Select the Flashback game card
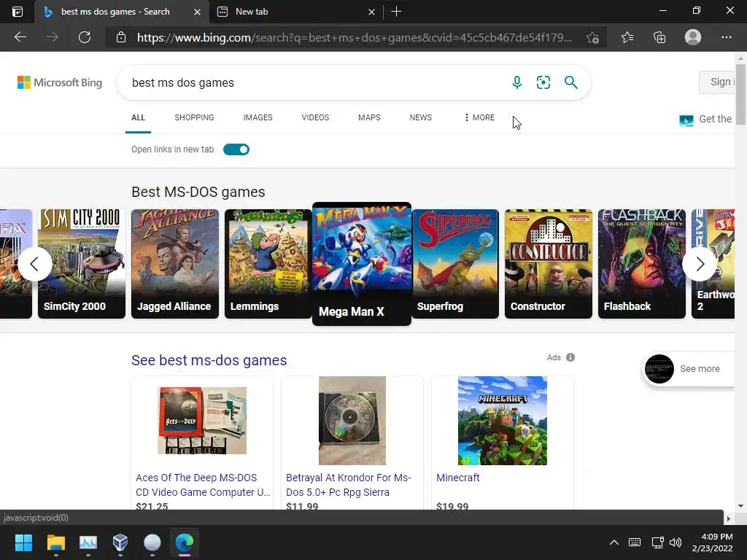747x560 pixels. pos(642,264)
